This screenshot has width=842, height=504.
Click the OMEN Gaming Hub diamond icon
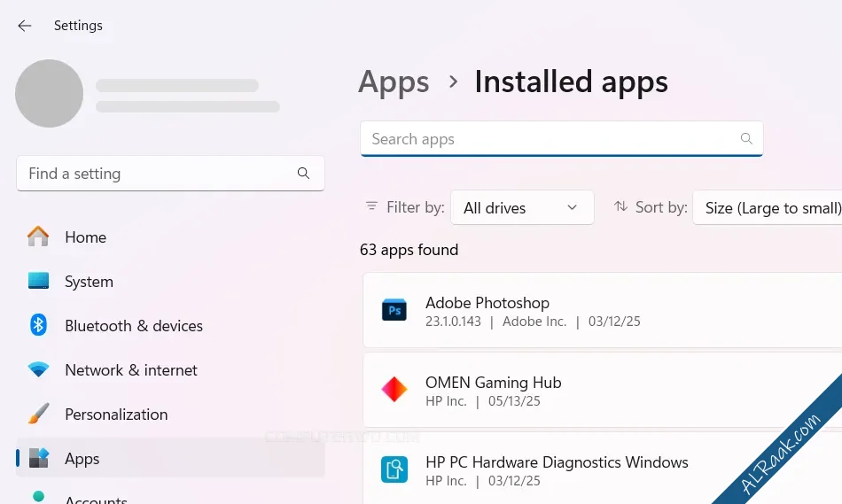tap(394, 389)
